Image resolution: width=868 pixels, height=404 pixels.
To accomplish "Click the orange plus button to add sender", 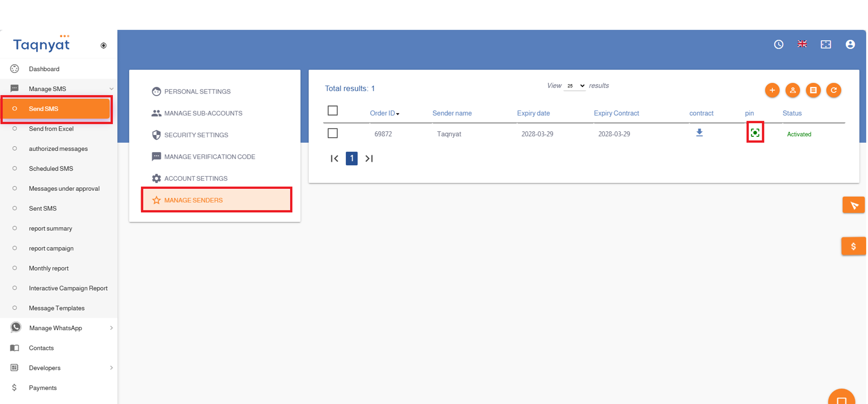I will (x=773, y=90).
